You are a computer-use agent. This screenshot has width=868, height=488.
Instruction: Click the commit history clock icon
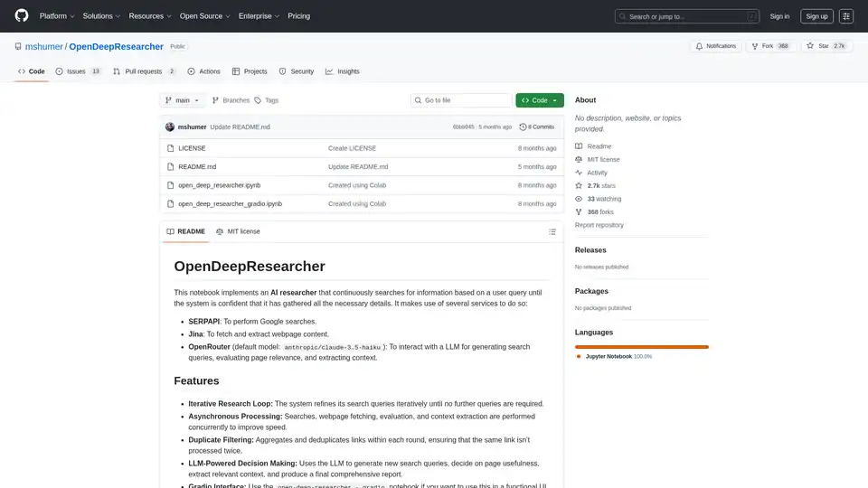[523, 127]
